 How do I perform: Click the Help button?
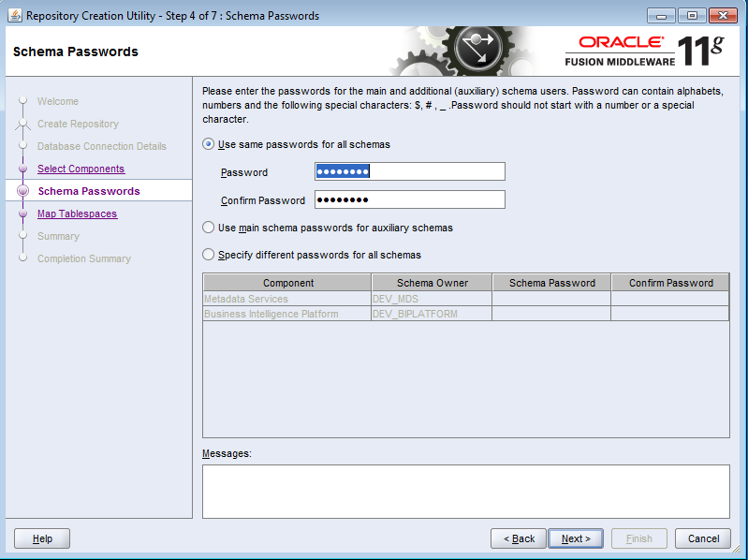tap(42, 538)
